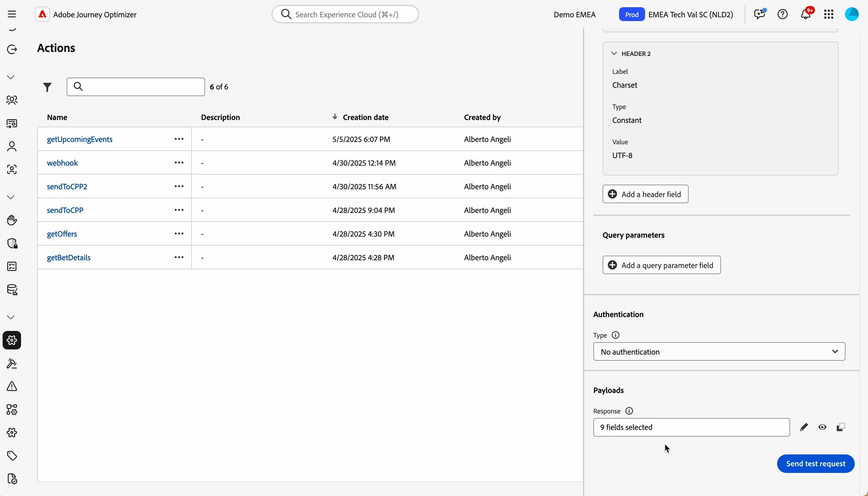Click the actions list search field

[136, 87]
